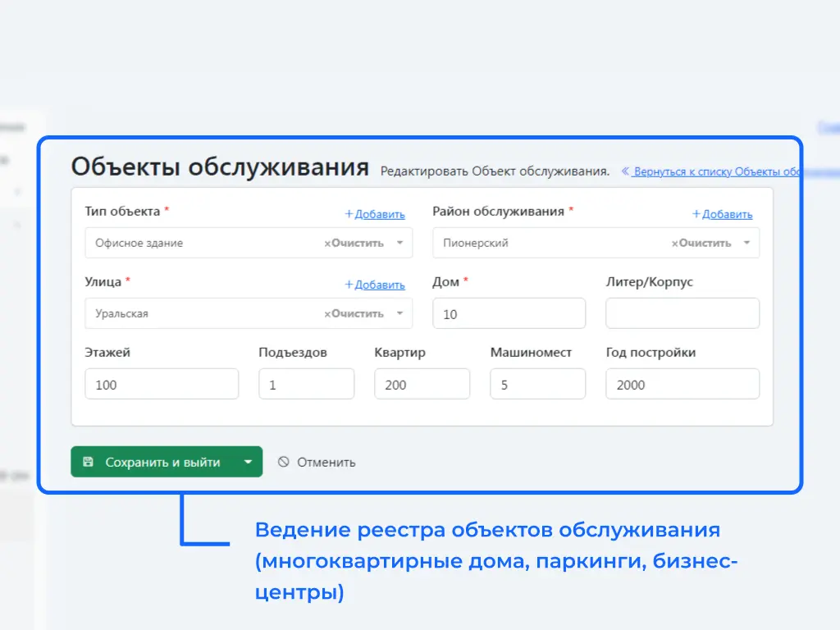Expand the Район обслуживания dropdown arrow
840x630 pixels.
click(746, 243)
